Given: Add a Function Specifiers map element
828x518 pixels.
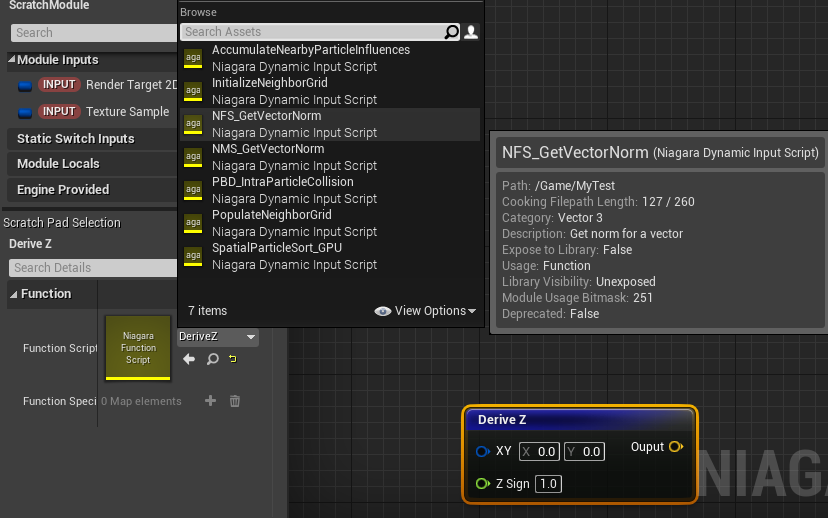Looking at the screenshot, I should pos(210,401).
